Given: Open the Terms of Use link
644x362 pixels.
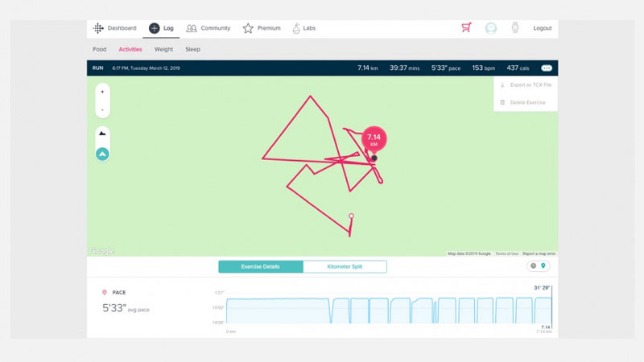Looking at the screenshot, I should pos(506,253).
